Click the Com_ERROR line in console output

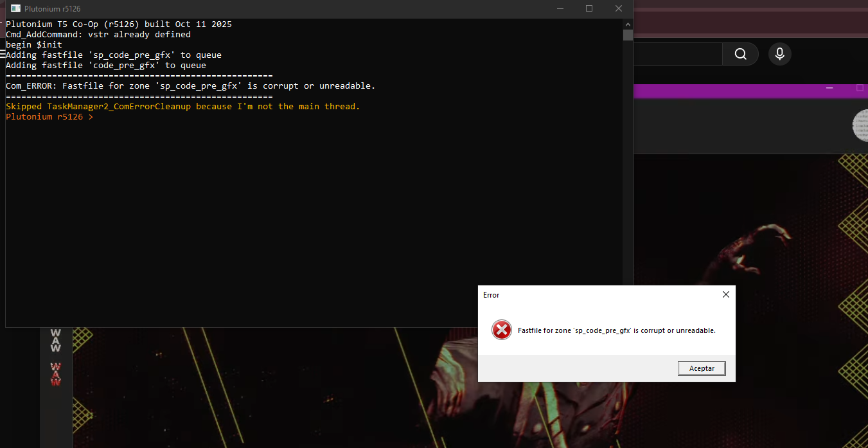pyautogui.click(x=190, y=86)
